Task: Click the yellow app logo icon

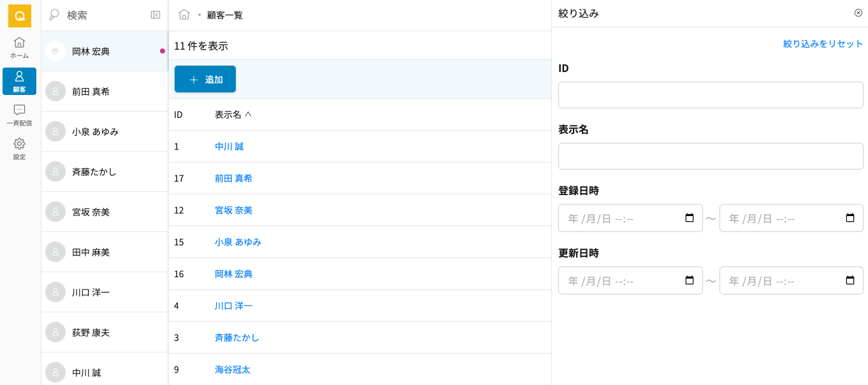Action: (19, 16)
